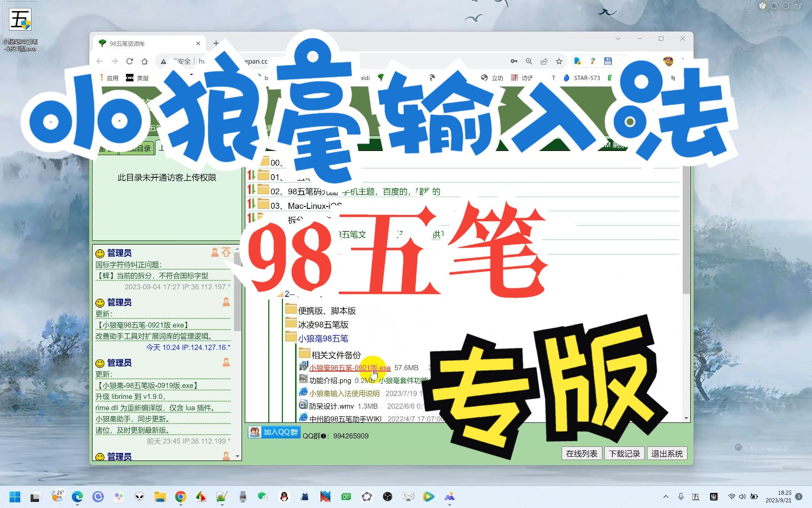The width and height of the screenshot is (812, 508).
Task: Open the volume control in system tray
Action: tap(742, 497)
